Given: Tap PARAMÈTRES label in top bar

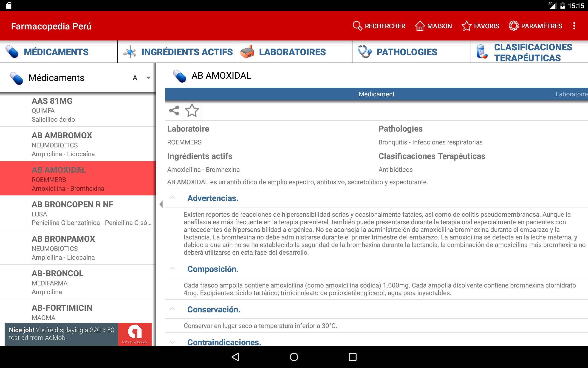Looking at the screenshot, I should [x=542, y=26].
